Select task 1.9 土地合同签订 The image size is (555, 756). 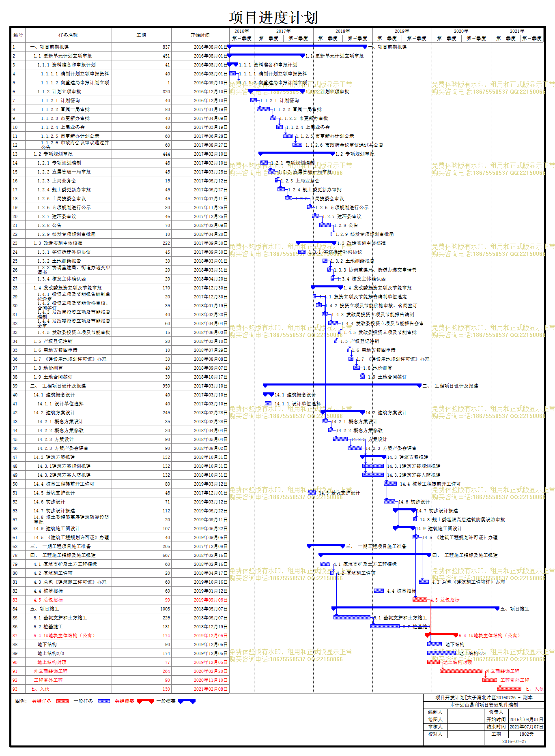click(x=120, y=377)
